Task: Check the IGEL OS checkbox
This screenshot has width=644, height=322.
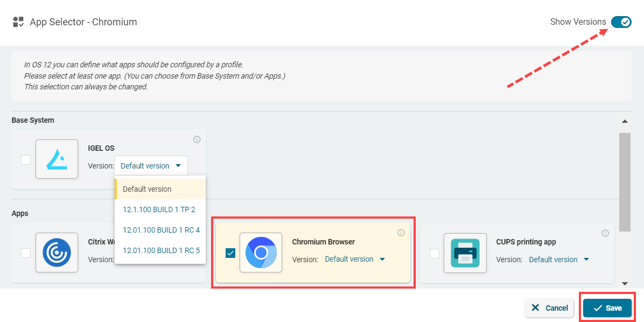Action: 26,160
